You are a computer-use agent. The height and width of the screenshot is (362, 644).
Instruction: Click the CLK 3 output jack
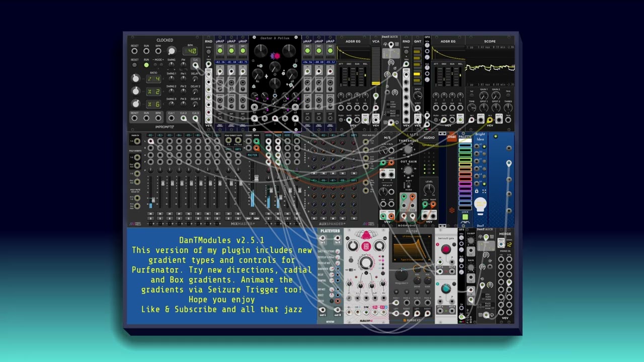click(x=195, y=119)
